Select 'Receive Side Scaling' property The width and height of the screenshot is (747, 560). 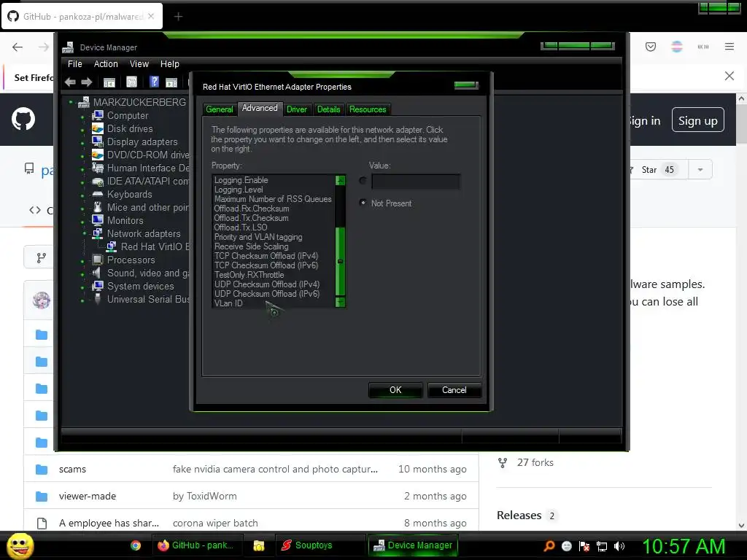(251, 246)
